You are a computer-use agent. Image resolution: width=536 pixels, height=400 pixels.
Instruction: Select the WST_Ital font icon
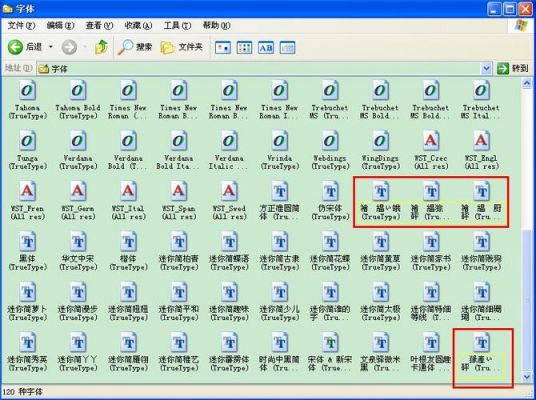(x=129, y=191)
